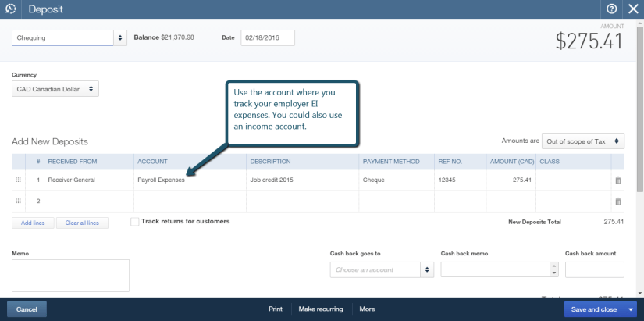Enable Track returns for customers checkbox
The image size is (644, 321).
pos(135,222)
